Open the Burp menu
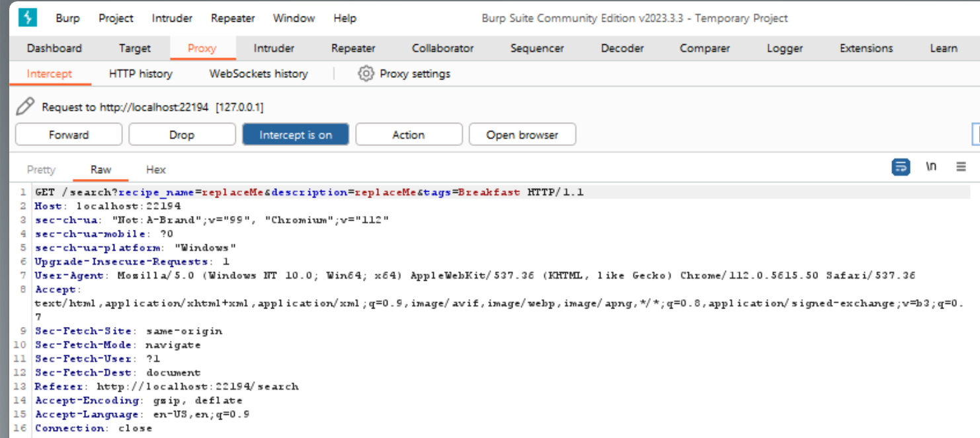The height and width of the screenshot is (438, 980). (x=67, y=18)
